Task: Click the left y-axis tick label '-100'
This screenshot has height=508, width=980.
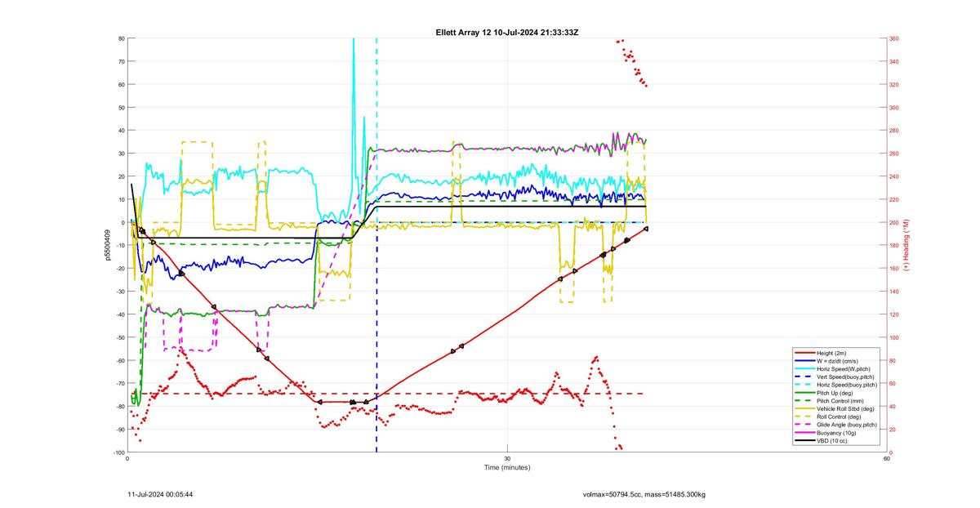Action: coord(118,452)
